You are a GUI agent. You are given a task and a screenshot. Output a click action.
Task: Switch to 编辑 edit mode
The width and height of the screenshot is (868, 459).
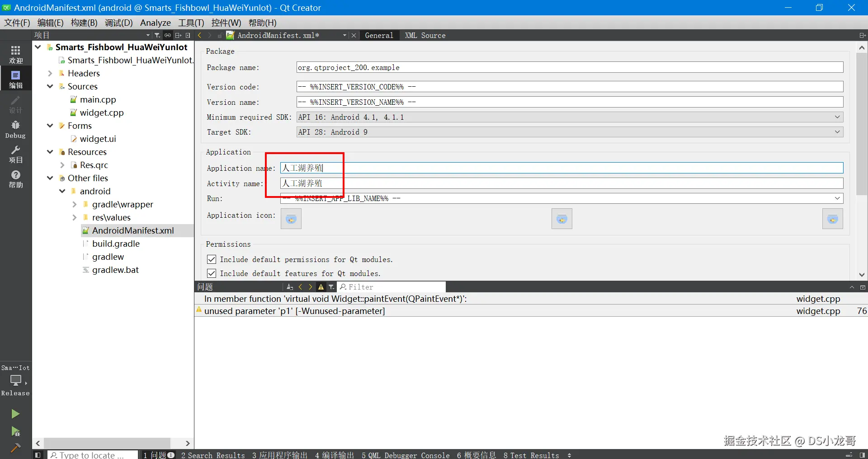16,79
